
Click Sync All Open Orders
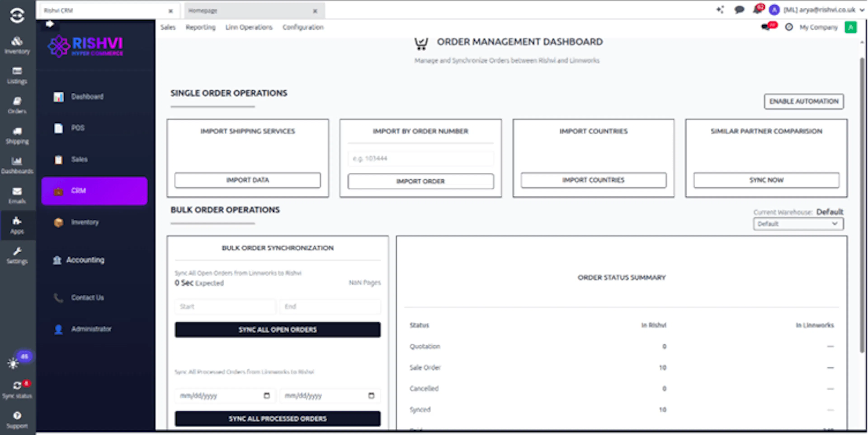click(x=278, y=329)
